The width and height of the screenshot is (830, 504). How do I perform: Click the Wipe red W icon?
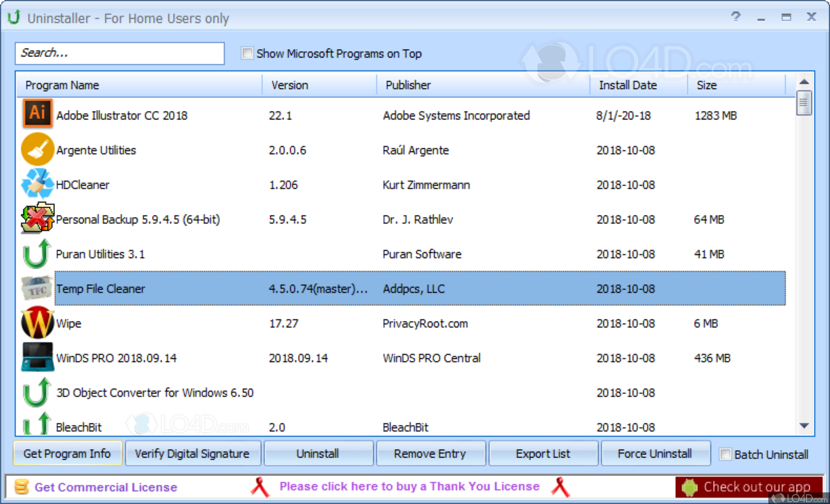pyautogui.click(x=37, y=323)
